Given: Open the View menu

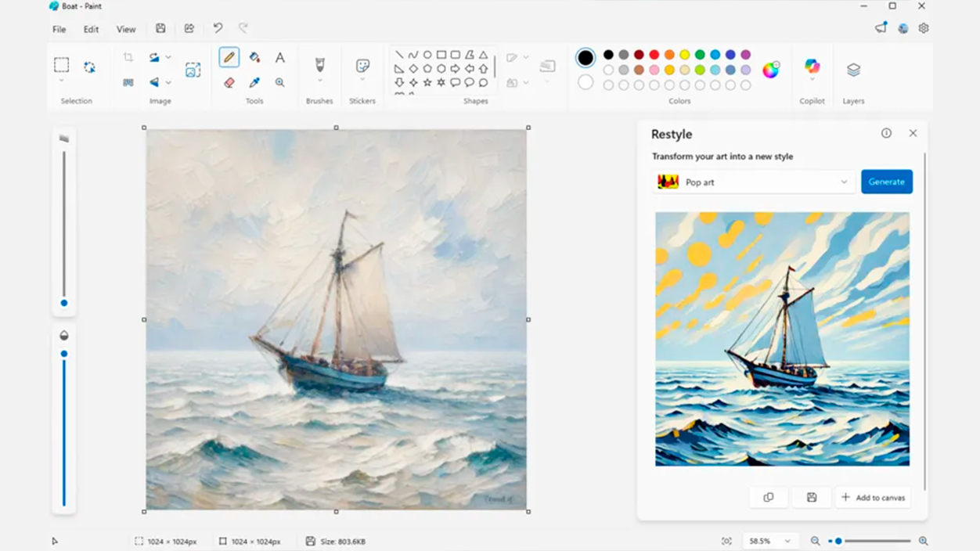Looking at the screenshot, I should tap(126, 29).
